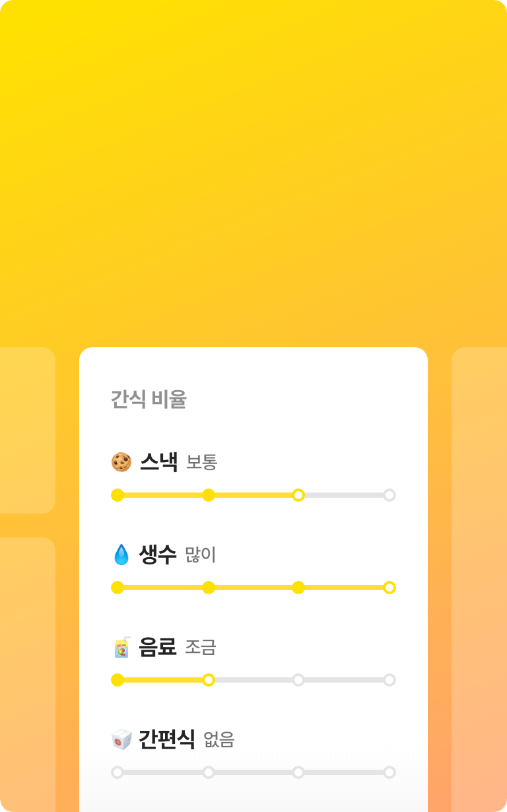Click the 간식 비율 section heading
Screen dimensions: 507x812
click(x=149, y=399)
